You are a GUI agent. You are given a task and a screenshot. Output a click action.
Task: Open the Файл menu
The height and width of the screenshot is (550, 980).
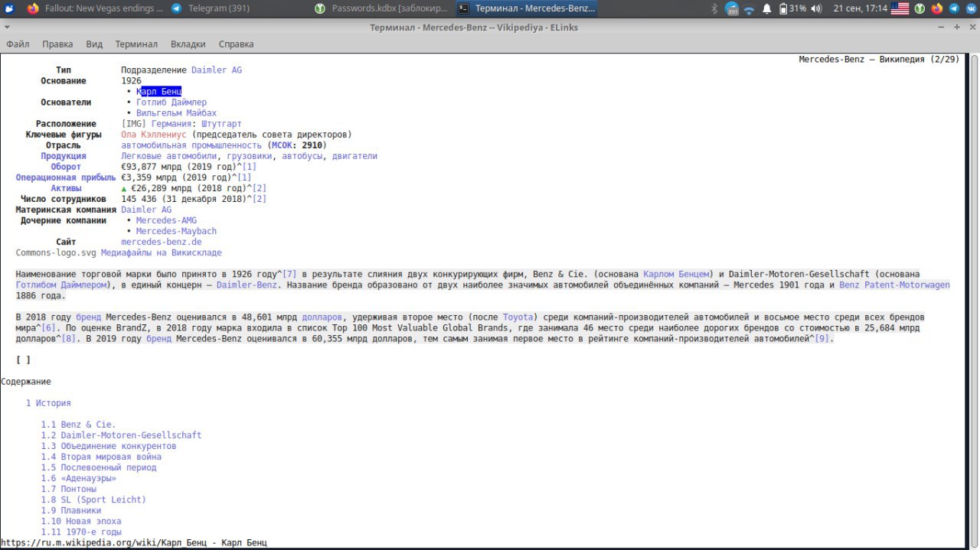[x=18, y=44]
